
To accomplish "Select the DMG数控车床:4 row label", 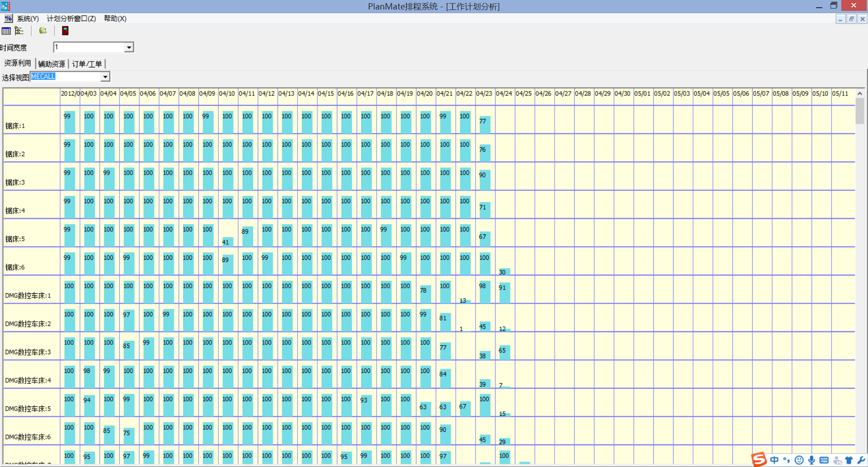I will point(28,381).
